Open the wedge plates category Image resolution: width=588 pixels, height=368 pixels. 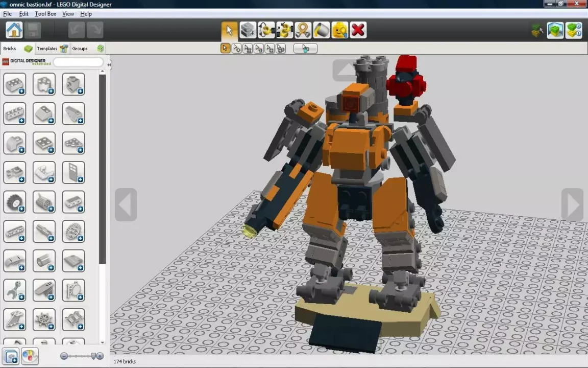click(73, 143)
